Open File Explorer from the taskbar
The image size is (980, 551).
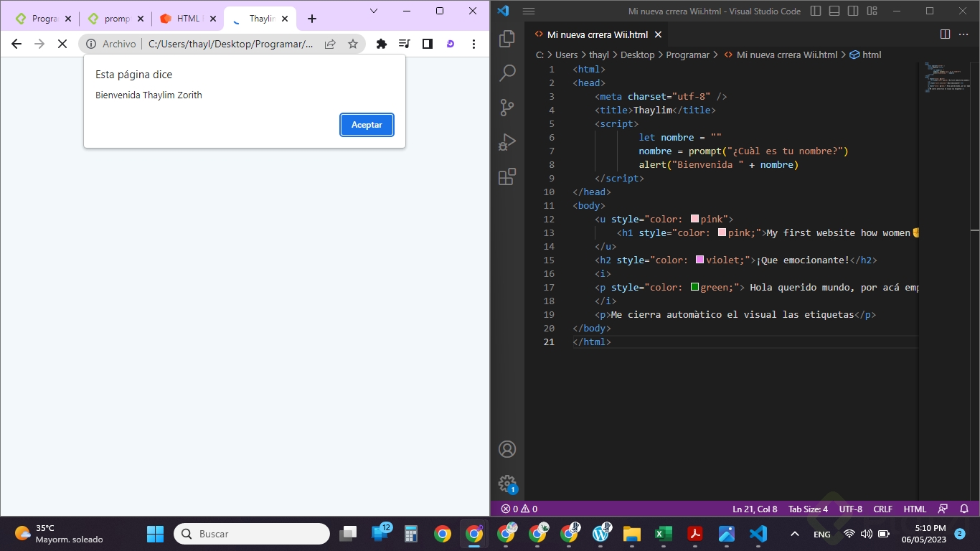coord(631,534)
